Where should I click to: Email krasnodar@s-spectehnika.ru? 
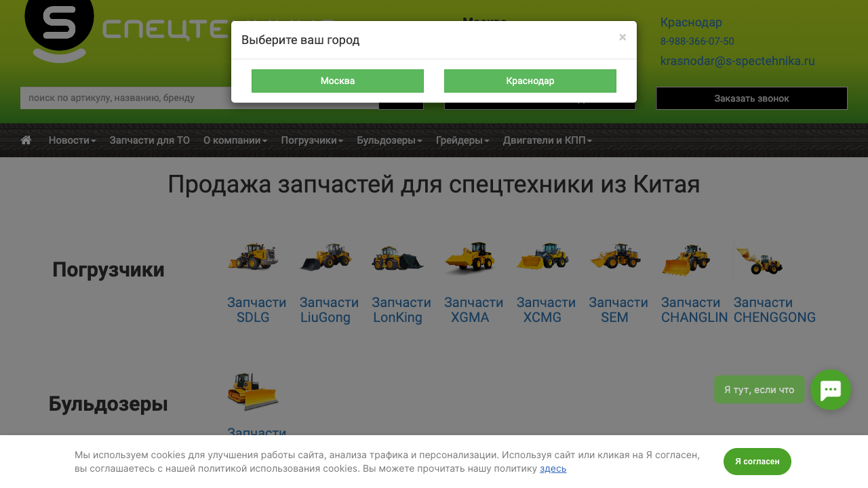pyautogui.click(x=738, y=61)
